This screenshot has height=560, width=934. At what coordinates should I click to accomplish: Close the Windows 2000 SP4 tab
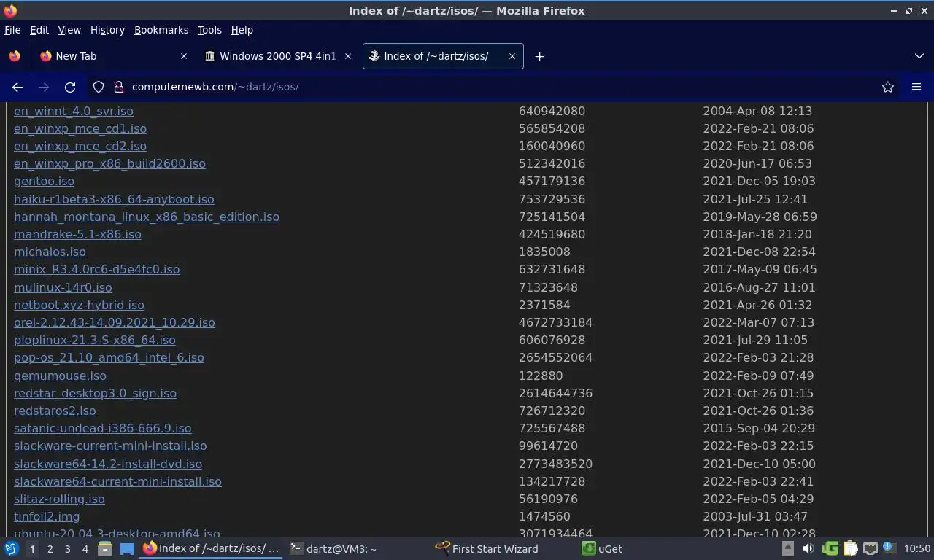(348, 56)
